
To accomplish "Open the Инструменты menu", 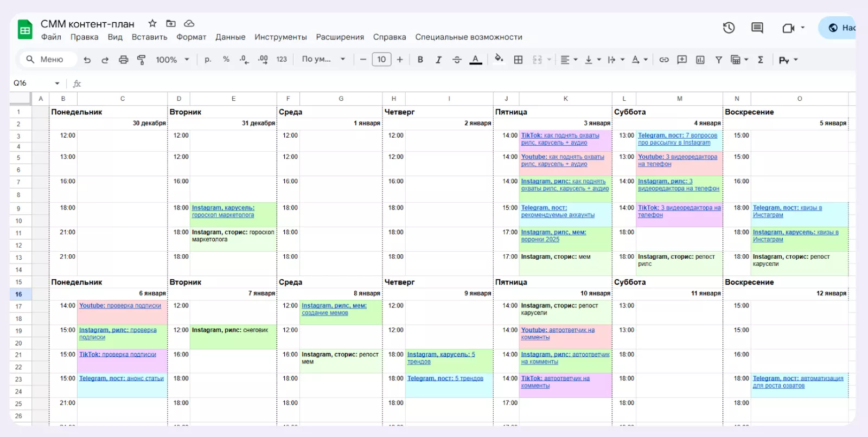I will pyautogui.click(x=280, y=37).
